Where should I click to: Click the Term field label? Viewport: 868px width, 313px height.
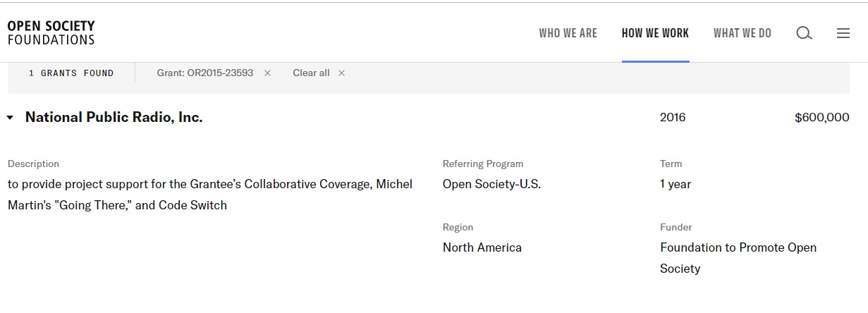(x=671, y=164)
